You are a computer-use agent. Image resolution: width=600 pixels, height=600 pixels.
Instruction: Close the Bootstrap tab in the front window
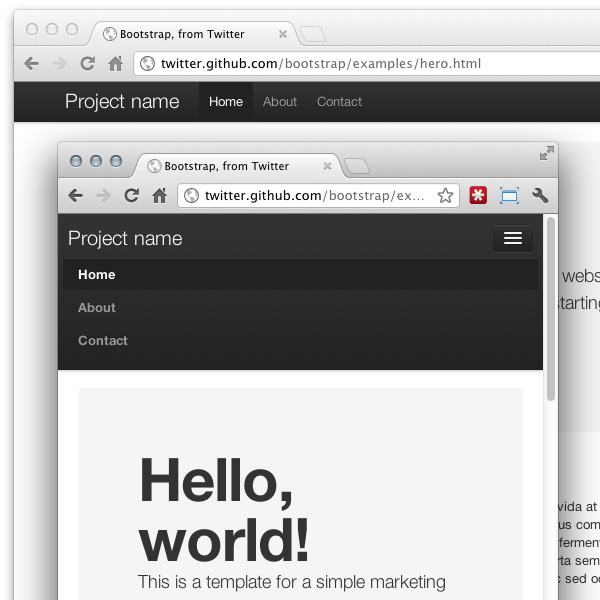[327, 166]
